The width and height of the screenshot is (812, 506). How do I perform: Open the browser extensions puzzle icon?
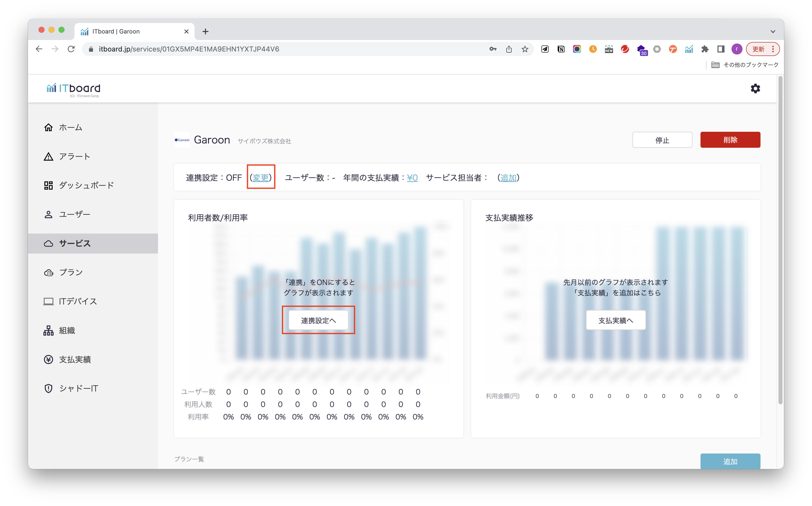point(704,49)
